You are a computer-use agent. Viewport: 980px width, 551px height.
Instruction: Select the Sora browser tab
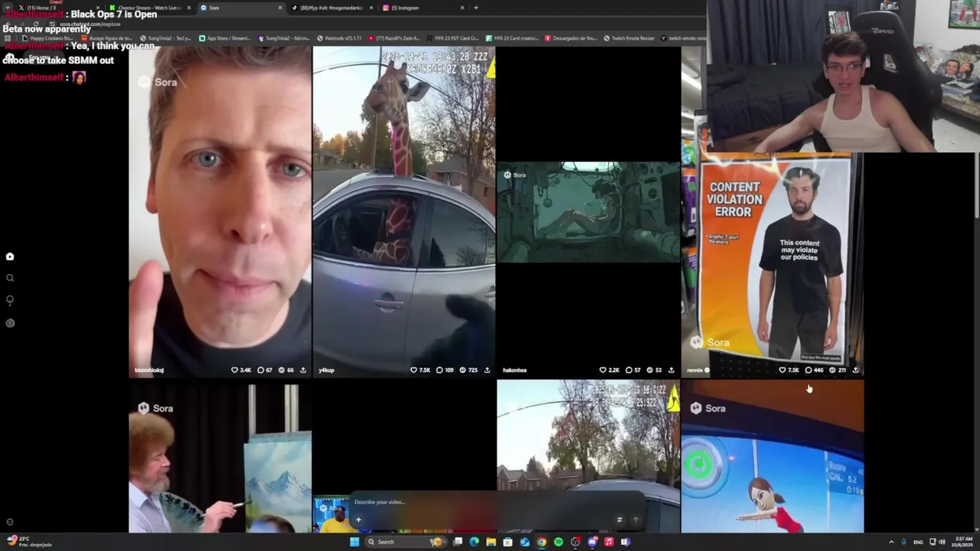point(241,8)
